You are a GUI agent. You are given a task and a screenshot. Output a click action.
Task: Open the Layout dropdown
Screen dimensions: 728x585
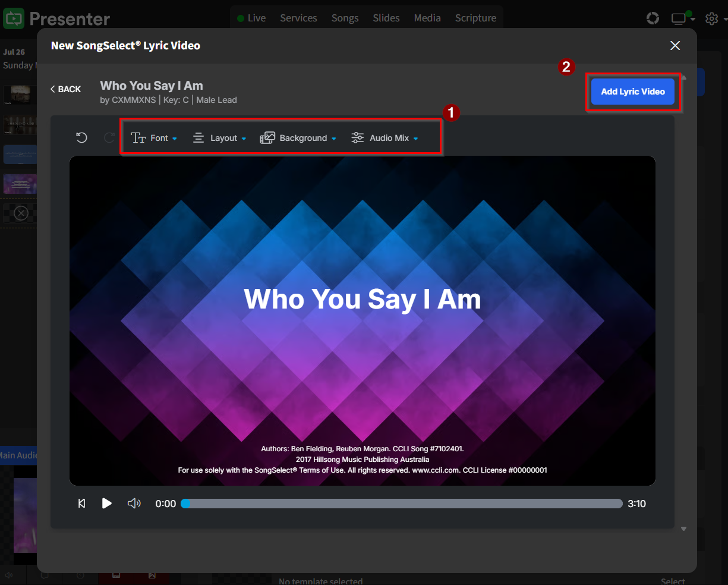click(x=219, y=138)
